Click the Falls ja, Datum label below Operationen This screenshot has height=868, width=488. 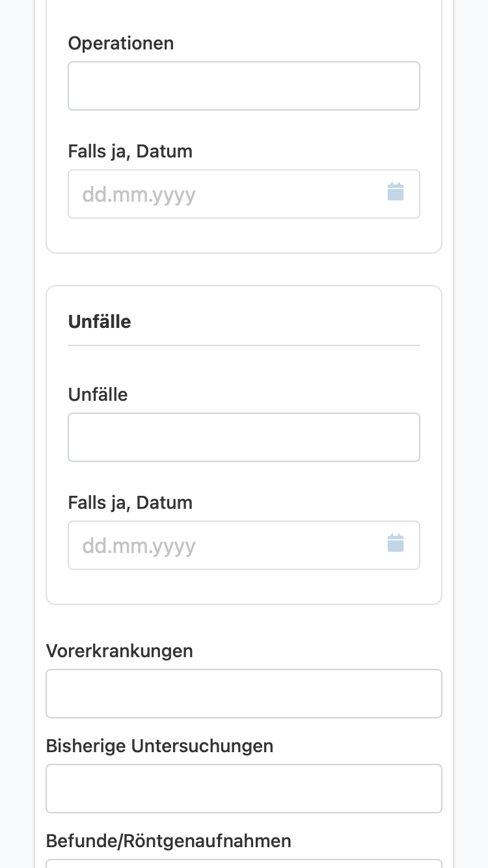130,152
